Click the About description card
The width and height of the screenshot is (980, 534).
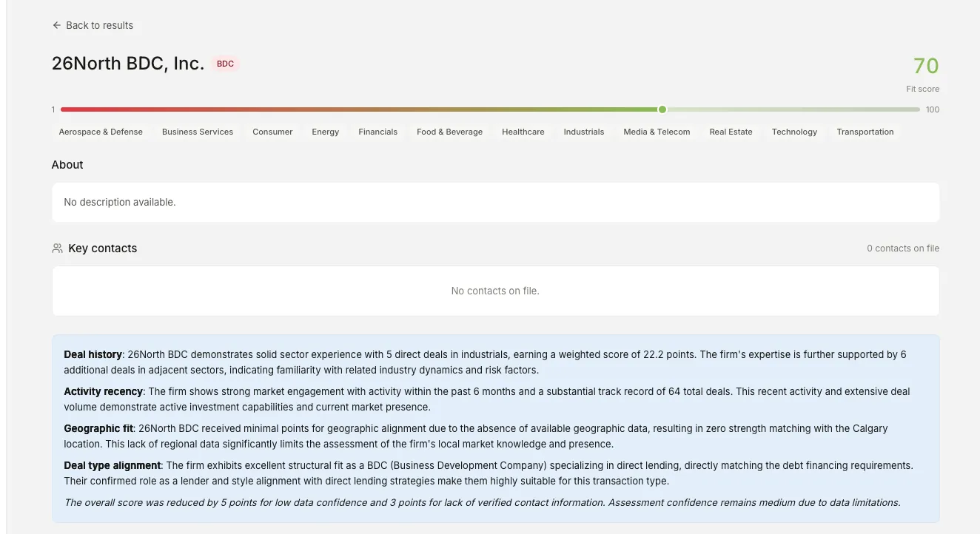click(x=495, y=201)
